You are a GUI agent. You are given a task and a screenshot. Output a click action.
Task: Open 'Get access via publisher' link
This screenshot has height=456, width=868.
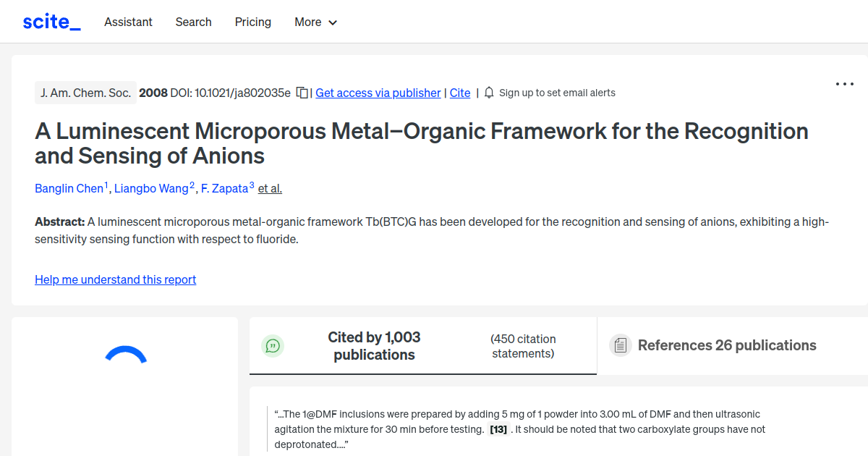click(x=378, y=93)
